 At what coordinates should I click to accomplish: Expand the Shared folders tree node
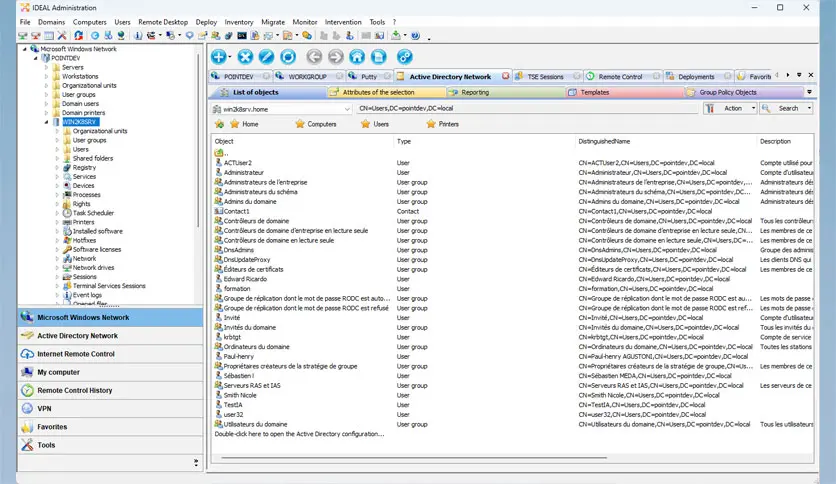coord(58,158)
